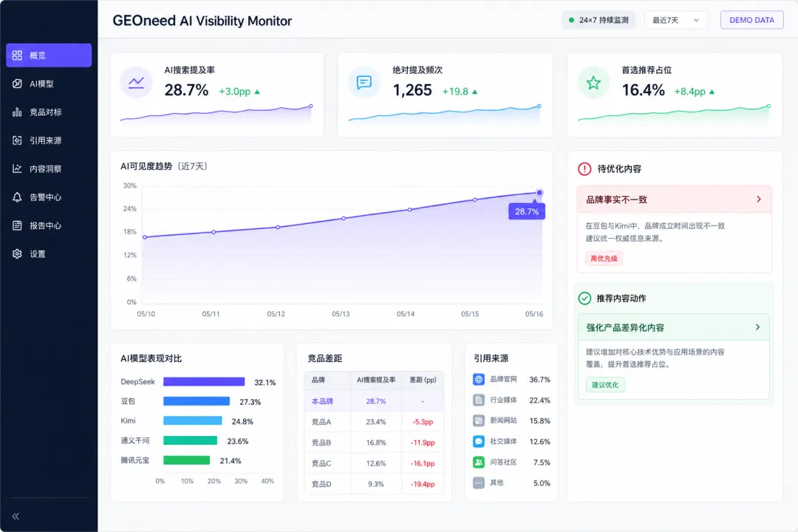Click the 问答社区 people icon
This screenshot has width=798, height=532.
478,463
